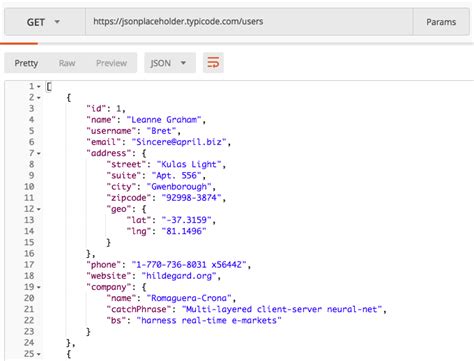Viewport: 474px width, 361px height.
Task: Open the JSON format dropdown
Action: coord(170,63)
